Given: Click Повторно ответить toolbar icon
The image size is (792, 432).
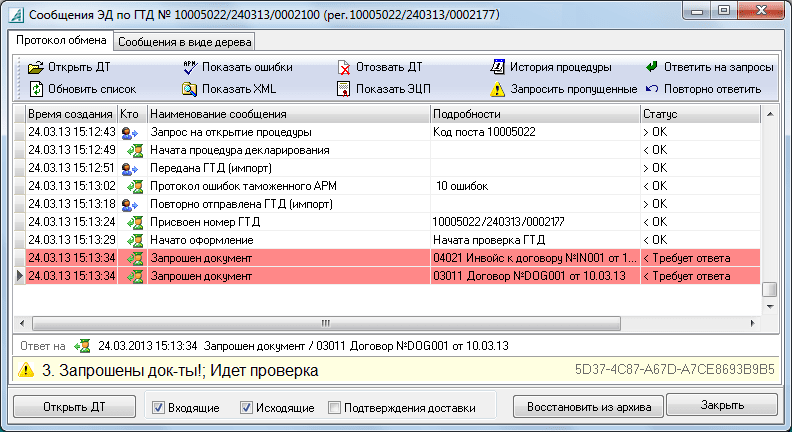Looking at the screenshot, I should [x=652, y=89].
